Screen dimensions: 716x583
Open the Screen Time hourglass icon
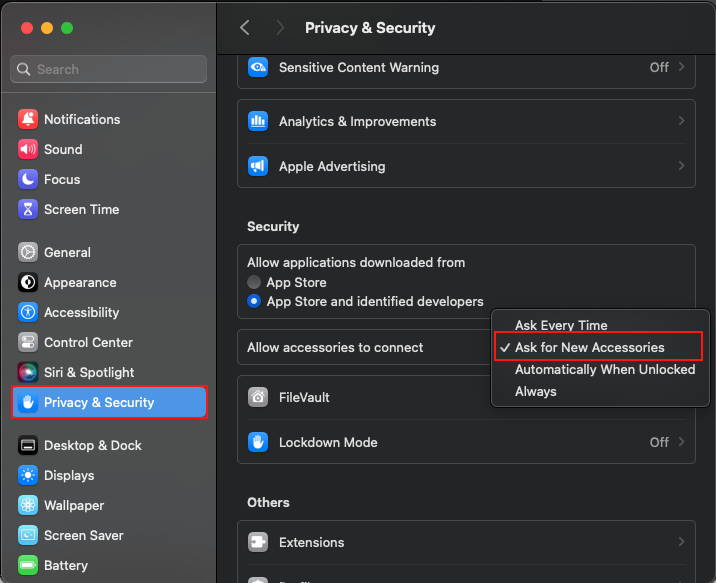pos(28,210)
